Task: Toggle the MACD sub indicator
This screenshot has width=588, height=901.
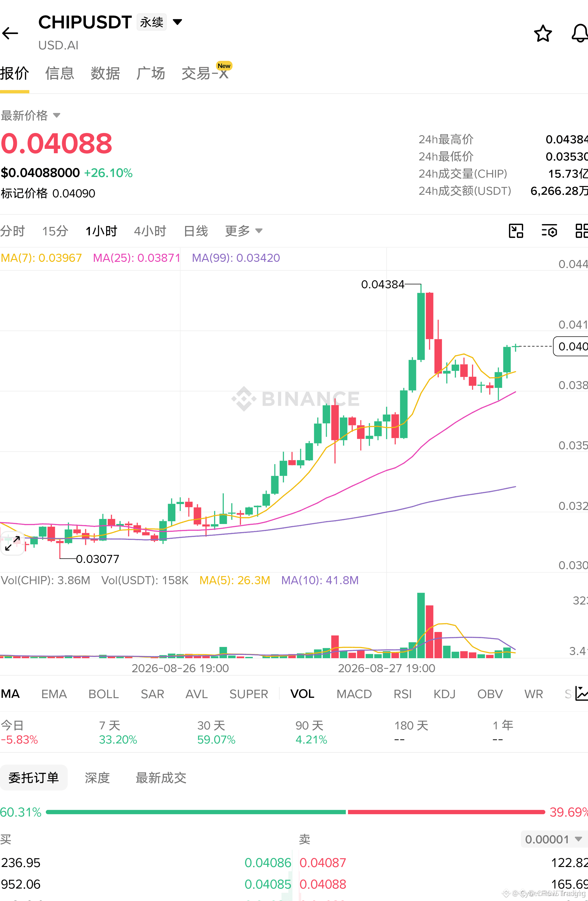Action: coord(354,694)
